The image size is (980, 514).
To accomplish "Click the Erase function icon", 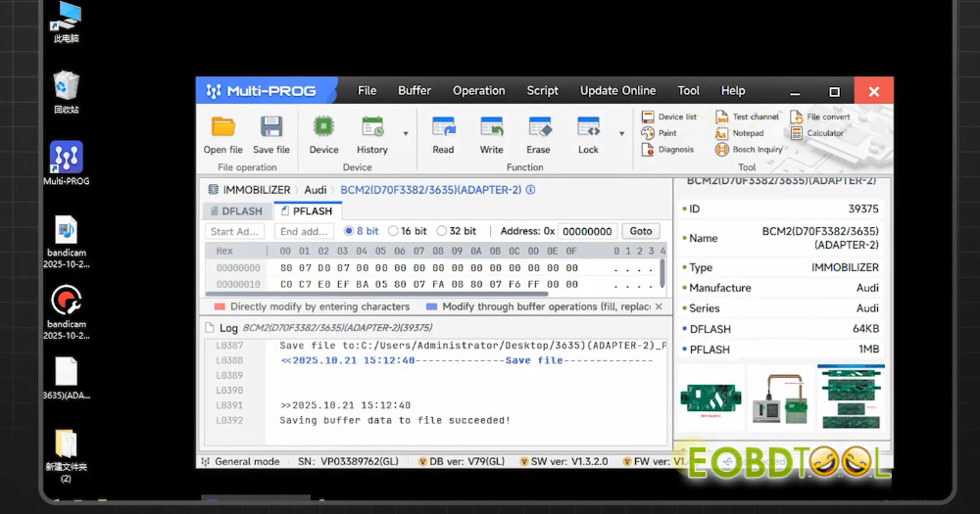I will (538, 127).
